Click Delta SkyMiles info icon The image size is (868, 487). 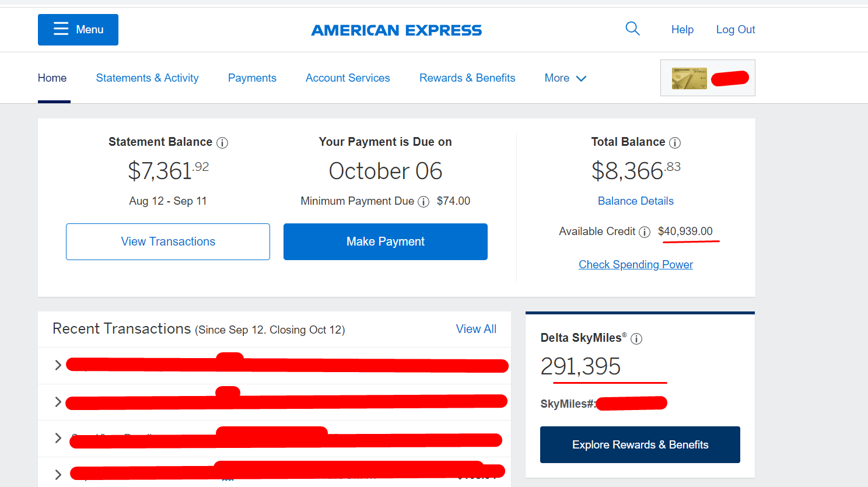point(636,339)
